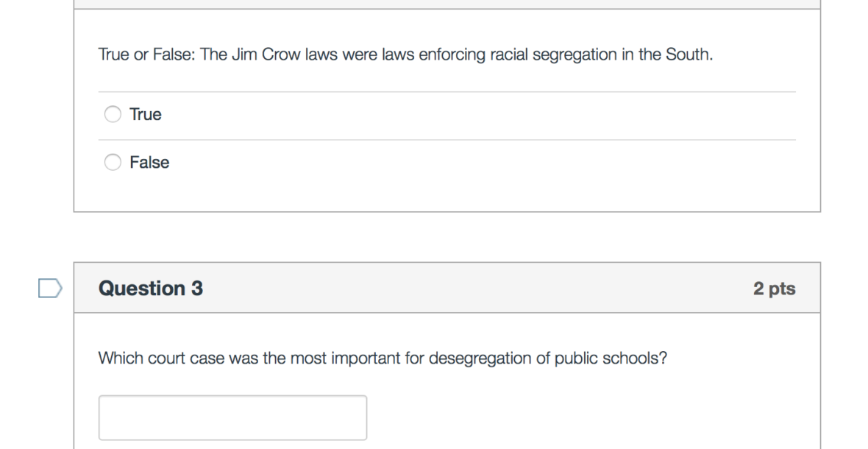Click the "Question 3" heading
Viewport: 868px width, 449px height.
click(151, 289)
